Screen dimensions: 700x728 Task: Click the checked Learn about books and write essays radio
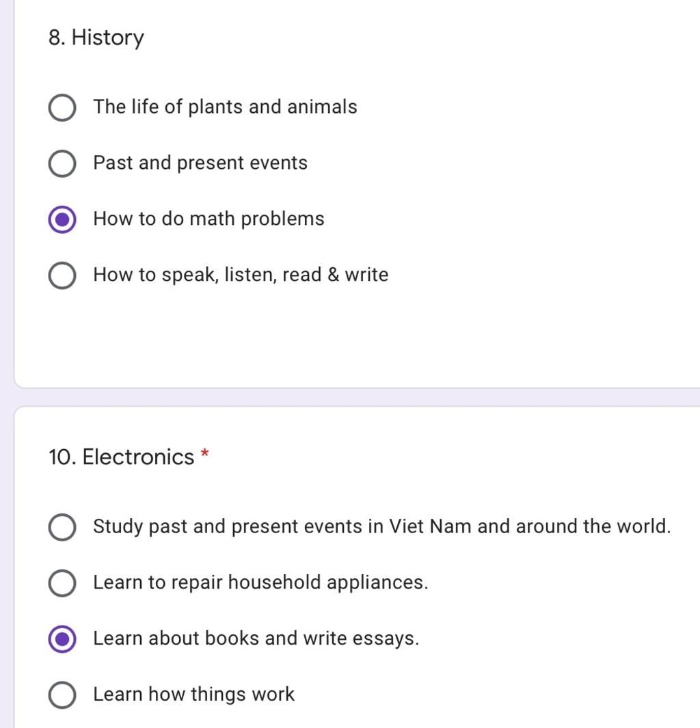click(x=62, y=639)
